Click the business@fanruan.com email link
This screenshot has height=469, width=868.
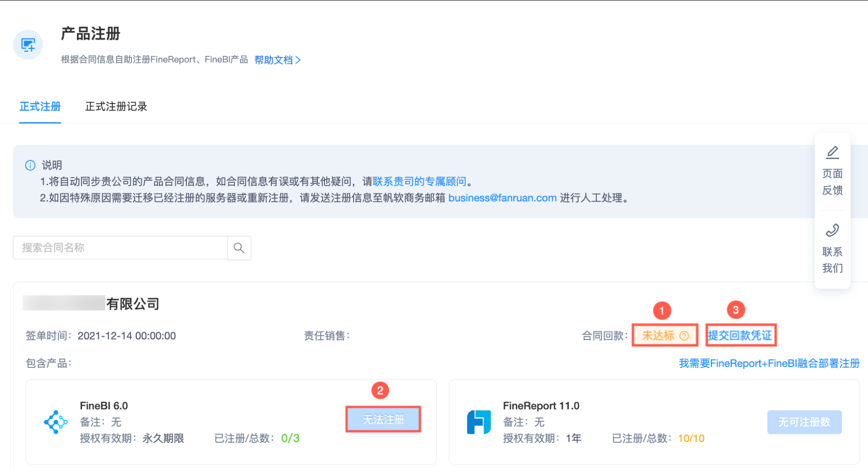502,198
